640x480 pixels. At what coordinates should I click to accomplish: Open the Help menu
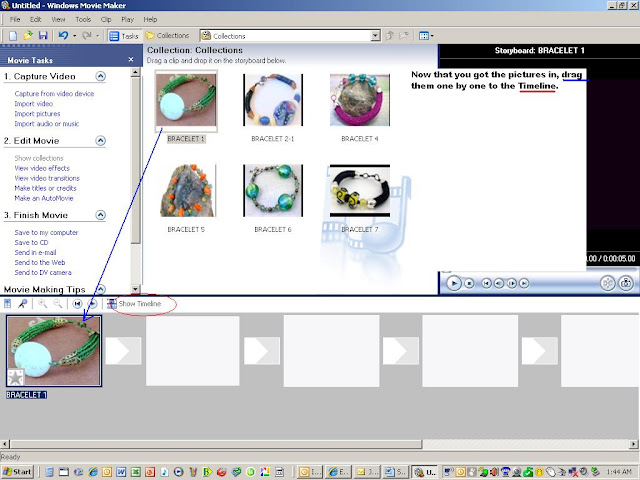click(150, 19)
